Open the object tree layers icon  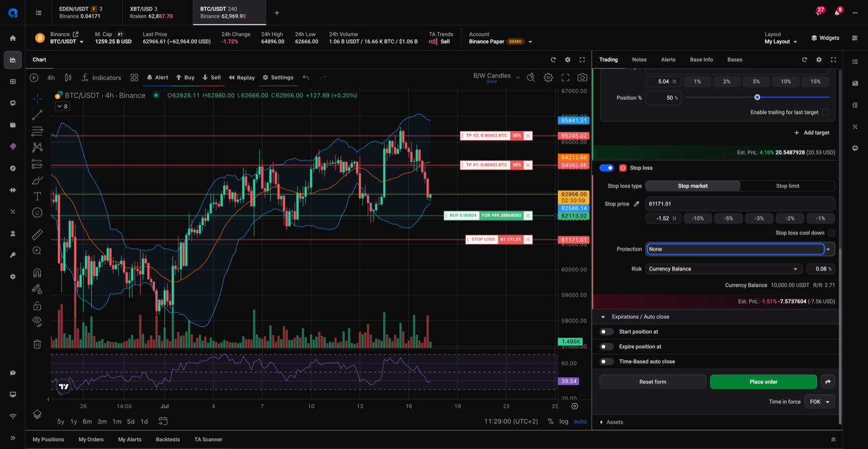click(37, 414)
